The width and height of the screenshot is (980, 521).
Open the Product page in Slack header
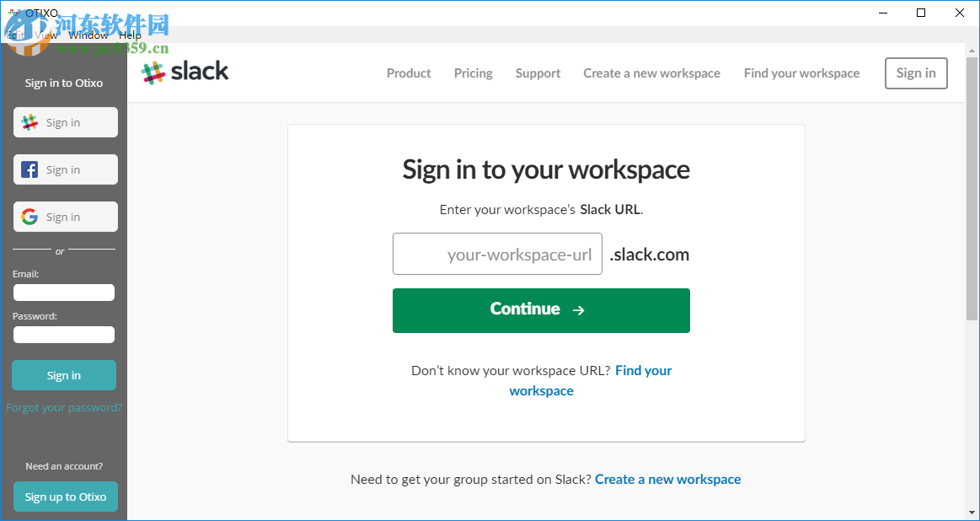coord(409,73)
